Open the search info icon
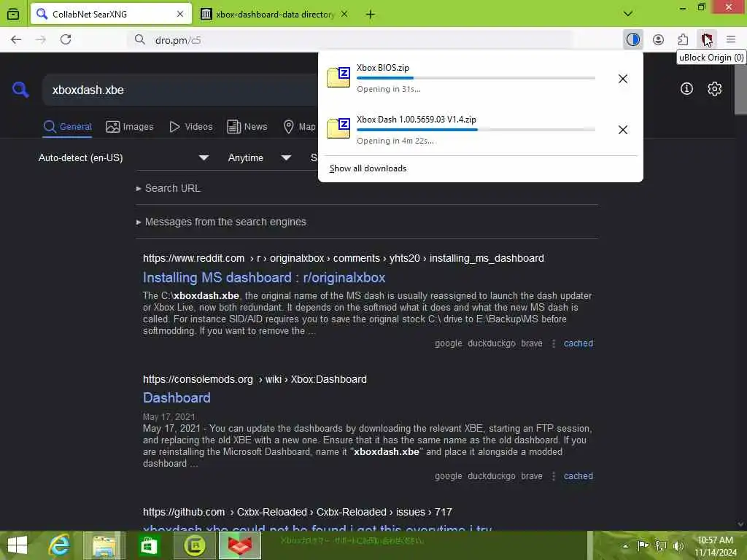Image resolution: width=747 pixels, height=560 pixels. pyautogui.click(x=686, y=88)
